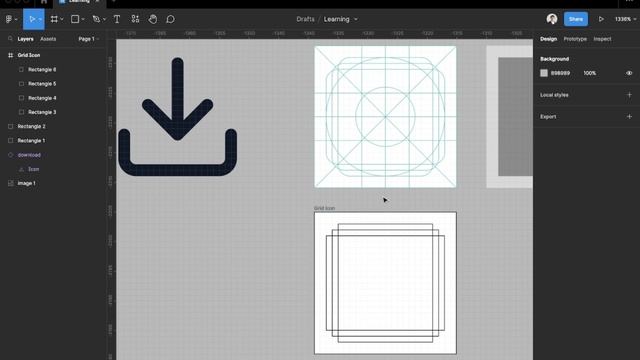Click the download component layer icon

point(11,155)
